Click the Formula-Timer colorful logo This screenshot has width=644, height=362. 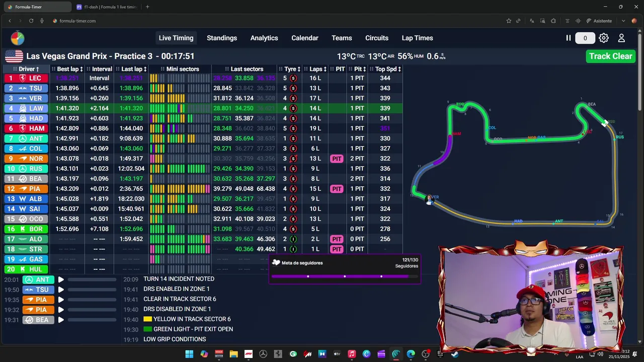pyautogui.click(x=18, y=38)
